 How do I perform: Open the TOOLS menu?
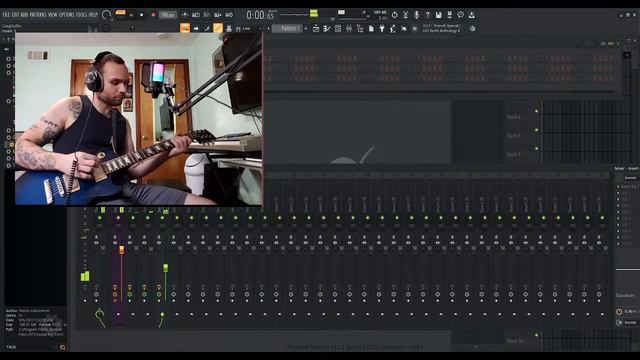pyautogui.click(x=82, y=15)
